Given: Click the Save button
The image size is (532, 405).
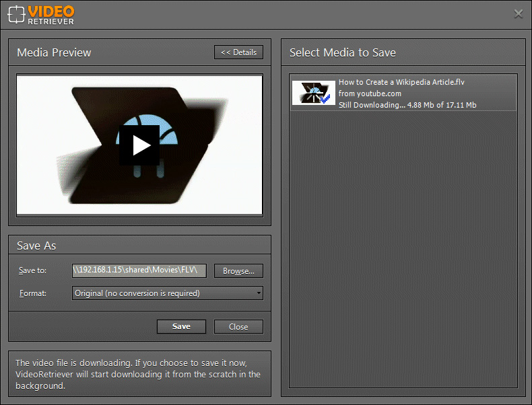Looking at the screenshot, I should click(181, 326).
